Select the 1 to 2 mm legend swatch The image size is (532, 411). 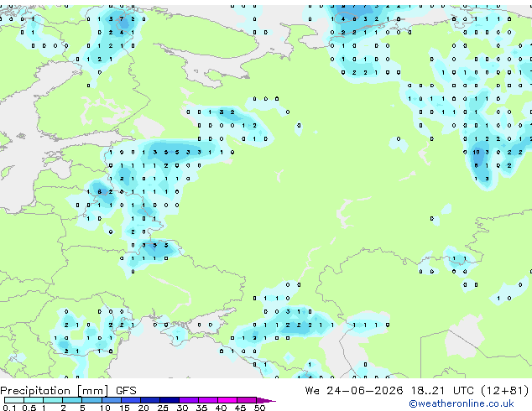point(53,400)
